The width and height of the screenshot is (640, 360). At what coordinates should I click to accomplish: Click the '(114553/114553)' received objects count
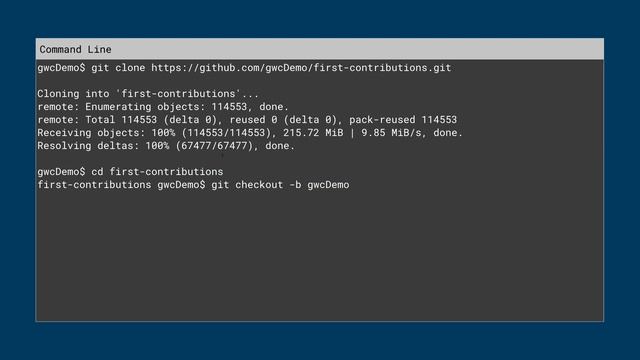pyautogui.click(x=226, y=133)
